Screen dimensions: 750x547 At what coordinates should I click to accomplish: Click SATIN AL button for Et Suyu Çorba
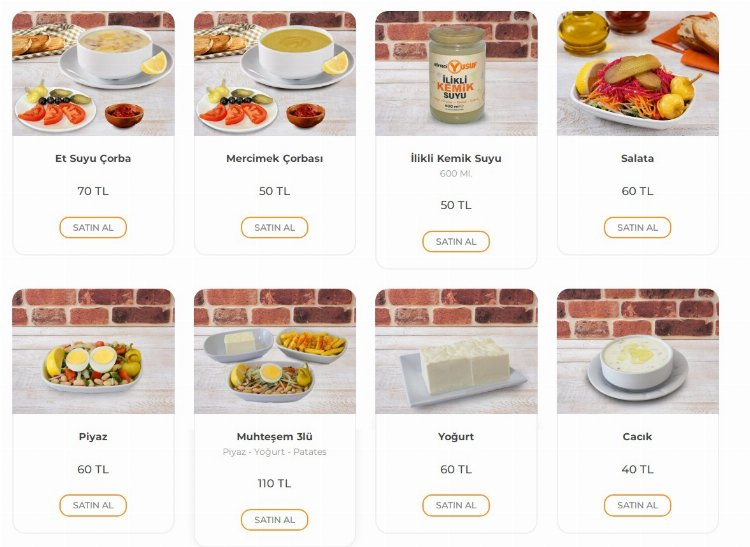[93, 228]
